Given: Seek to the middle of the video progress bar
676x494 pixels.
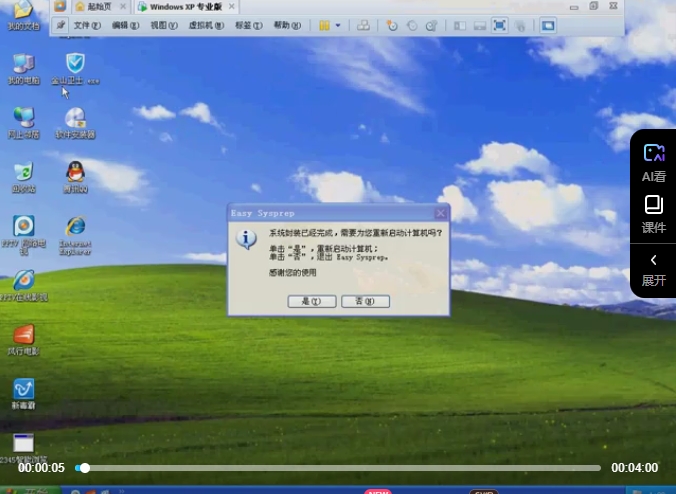Looking at the screenshot, I should pyautogui.click(x=338, y=468).
